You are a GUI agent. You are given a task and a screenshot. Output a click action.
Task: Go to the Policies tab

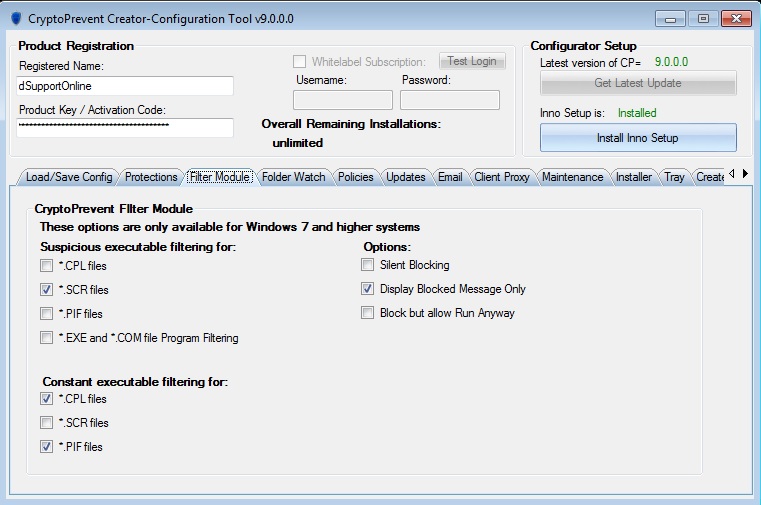tap(355, 177)
